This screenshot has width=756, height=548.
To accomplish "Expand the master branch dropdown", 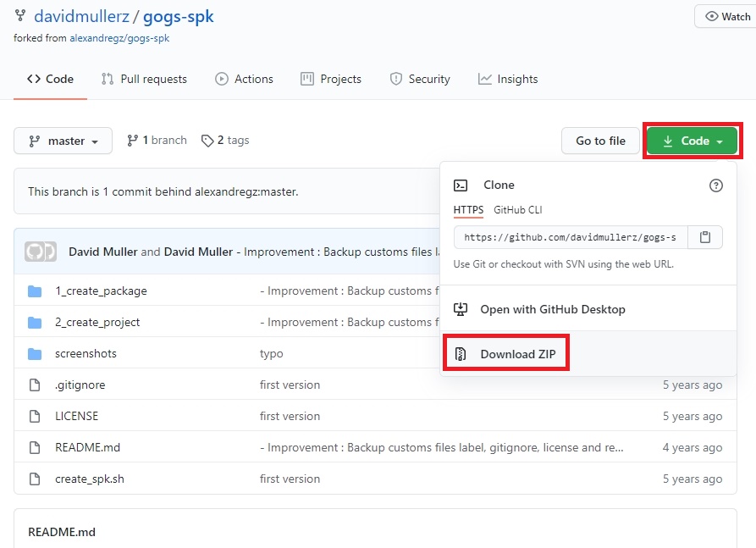I will point(63,141).
